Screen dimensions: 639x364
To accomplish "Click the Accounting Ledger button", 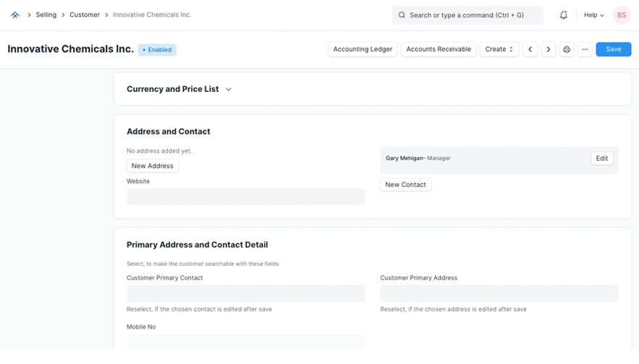I will (363, 49).
